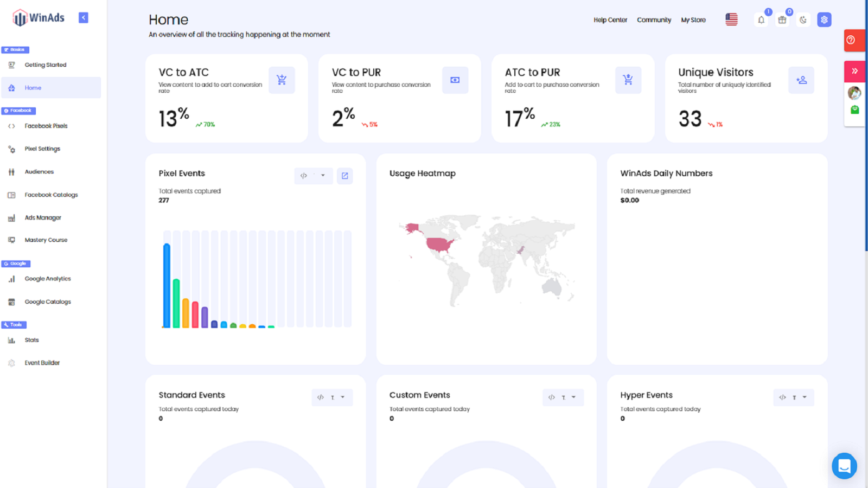This screenshot has width=868, height=488.
Task: Click the gift box icon in header
Action: pyautogui.click(x=782, y=20)
